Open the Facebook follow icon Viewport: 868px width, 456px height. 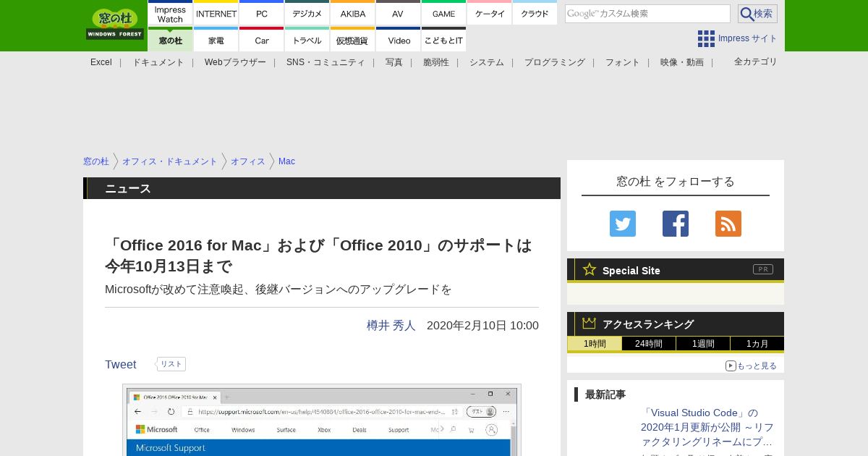click(676, 224)
